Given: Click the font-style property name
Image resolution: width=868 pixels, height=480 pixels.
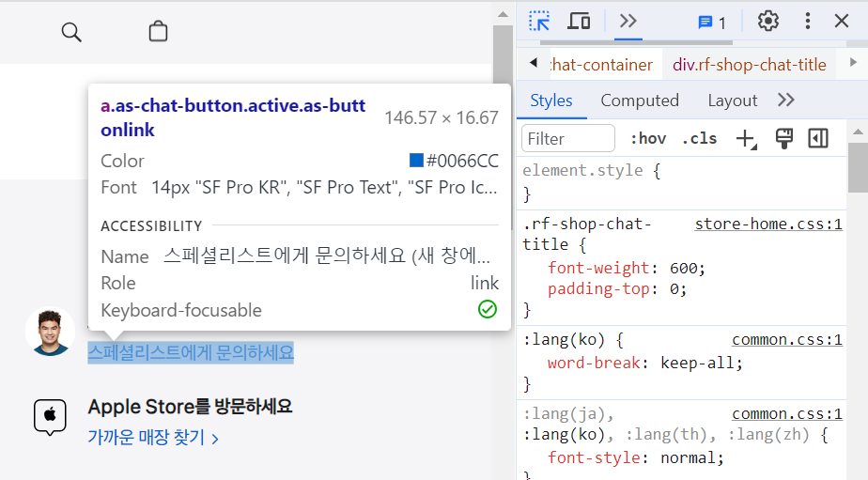Looking at the screenshot, I should pyautogui.click(x=594, y=457).
